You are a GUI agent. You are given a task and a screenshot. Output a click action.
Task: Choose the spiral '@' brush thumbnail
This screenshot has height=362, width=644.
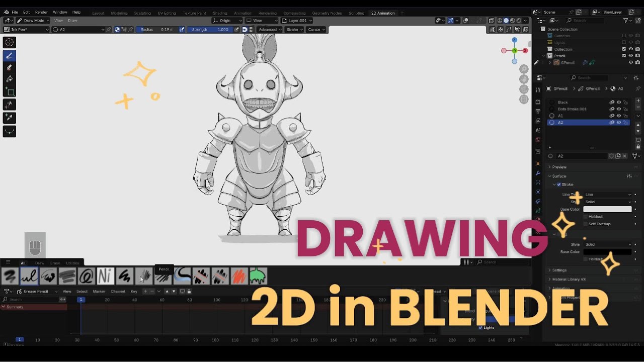click(86, 276)
